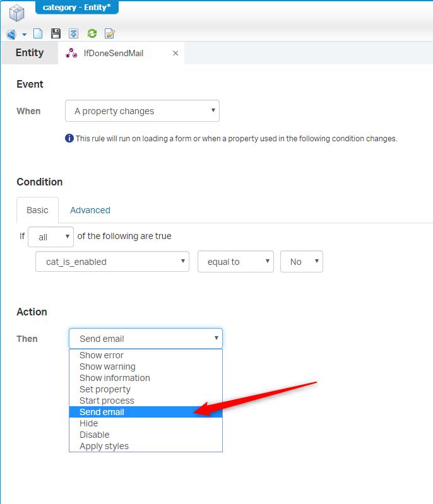Open the small arrow beside back icon
This screenshot has height=504, width=433.
pyautogui.click(x=24, y=34)
